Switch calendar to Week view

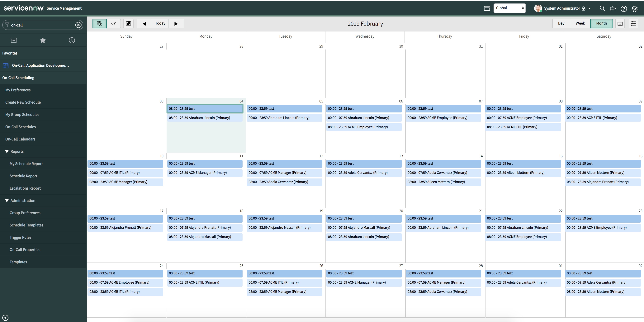580,23
